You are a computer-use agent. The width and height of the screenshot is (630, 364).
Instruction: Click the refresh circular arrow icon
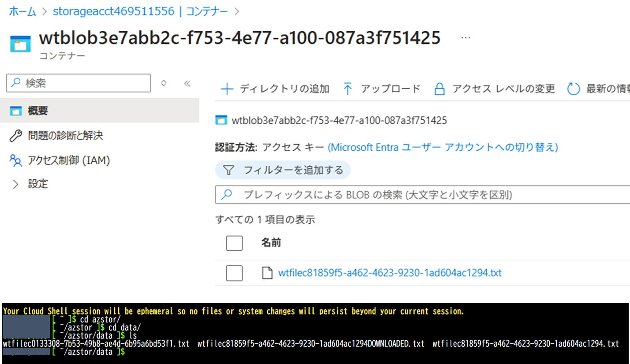click(x=573, y=89)
